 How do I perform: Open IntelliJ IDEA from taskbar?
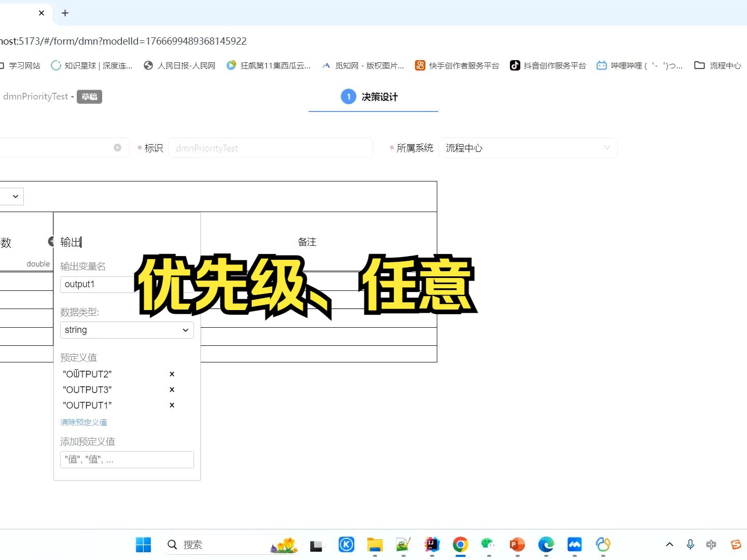click(432, 544)
